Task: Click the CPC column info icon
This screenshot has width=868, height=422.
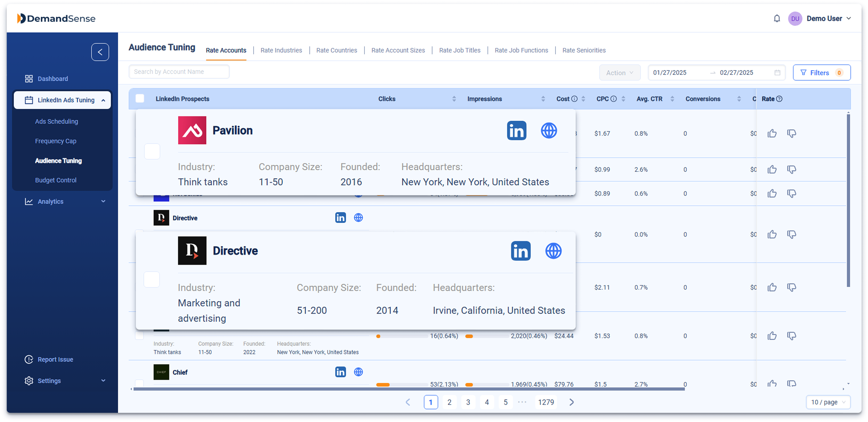Action: coord(614,99)
